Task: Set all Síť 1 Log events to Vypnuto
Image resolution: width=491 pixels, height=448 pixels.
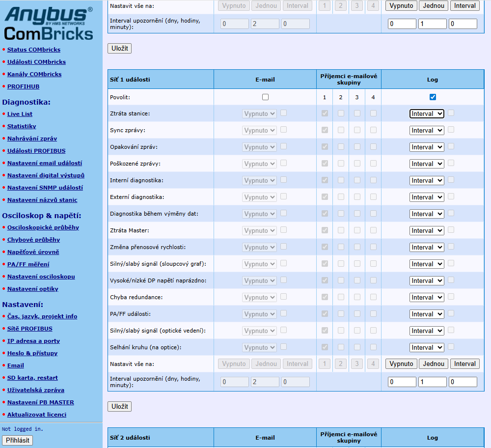Action: [401, 364]
